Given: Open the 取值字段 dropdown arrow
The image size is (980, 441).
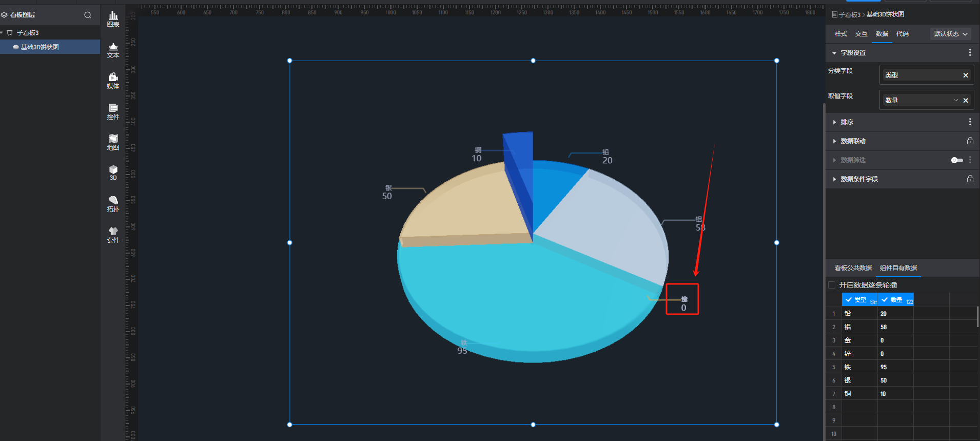Looking at the screenshot, I should [955, 100].
